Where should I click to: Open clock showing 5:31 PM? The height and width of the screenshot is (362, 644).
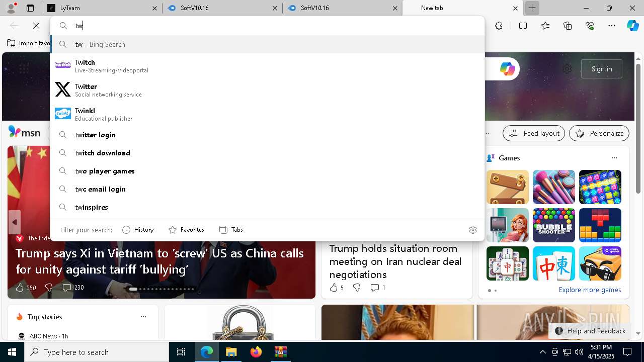pyautogui.click(x=601, y=352)
